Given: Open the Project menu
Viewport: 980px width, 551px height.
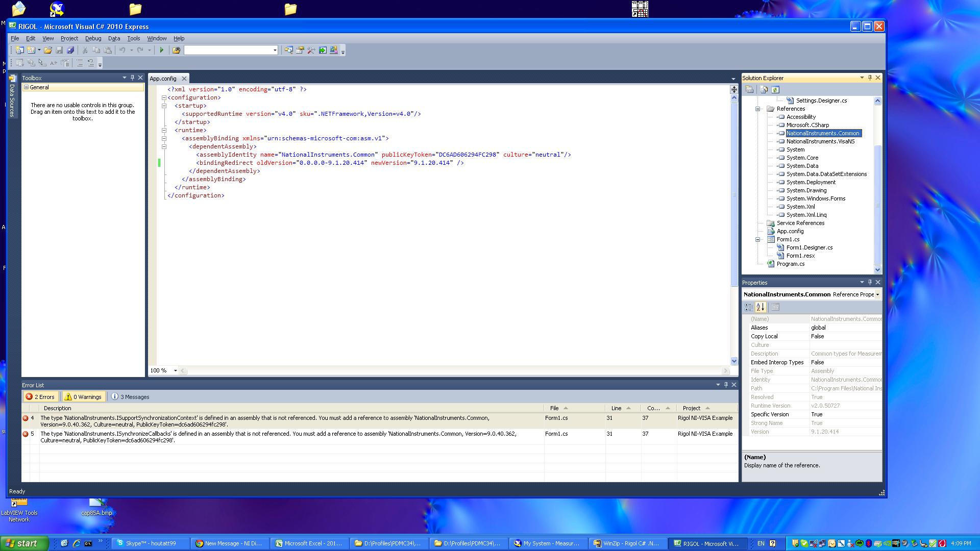Looking at the screenshot, I should point(69,38).
